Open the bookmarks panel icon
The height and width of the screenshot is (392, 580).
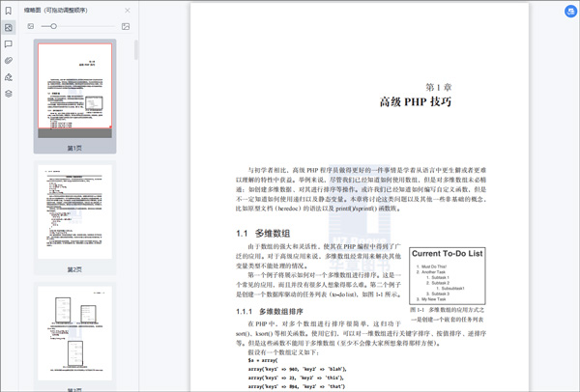coord(8,11)
